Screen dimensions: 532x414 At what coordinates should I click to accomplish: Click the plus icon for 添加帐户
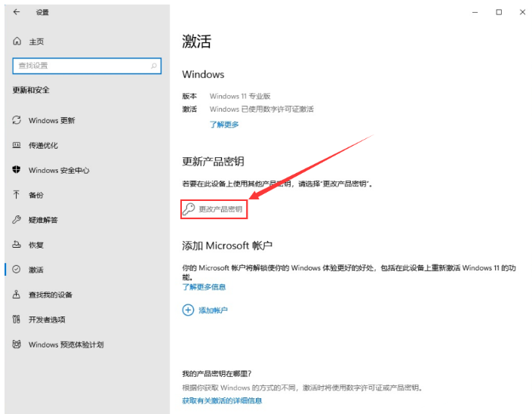(188, 310)
